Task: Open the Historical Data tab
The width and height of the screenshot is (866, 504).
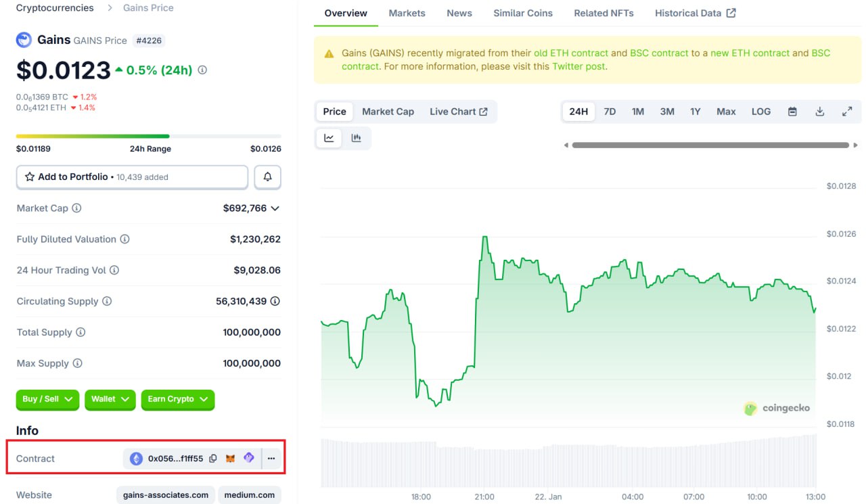Action: click(695, 13)
